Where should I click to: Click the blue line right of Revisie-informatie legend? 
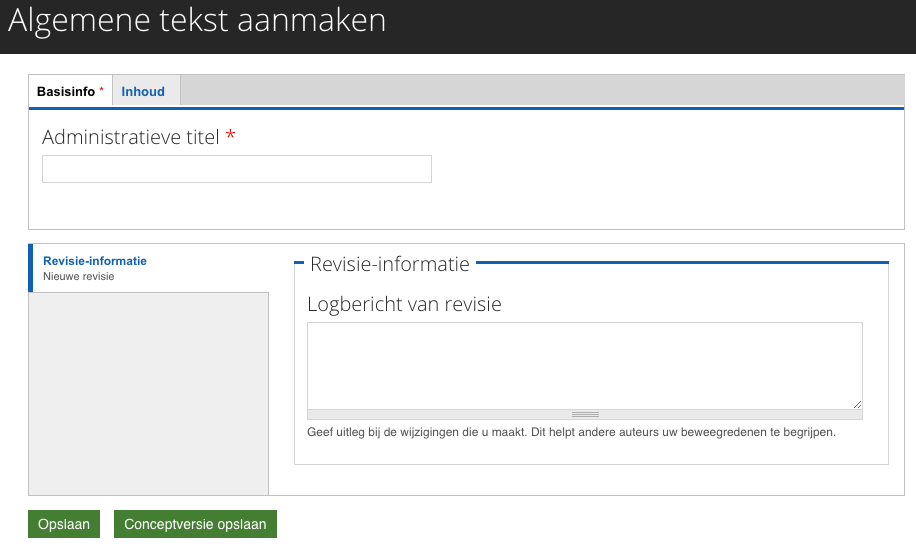pos(680,263)
